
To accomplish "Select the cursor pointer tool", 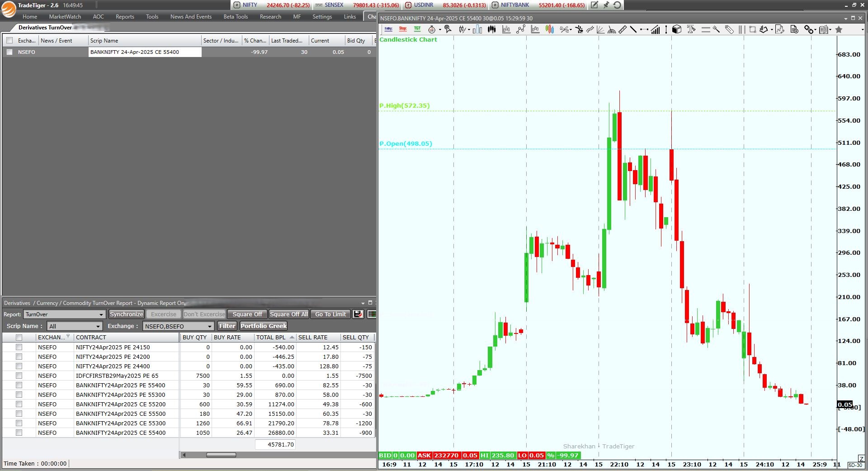I will 448,29.
